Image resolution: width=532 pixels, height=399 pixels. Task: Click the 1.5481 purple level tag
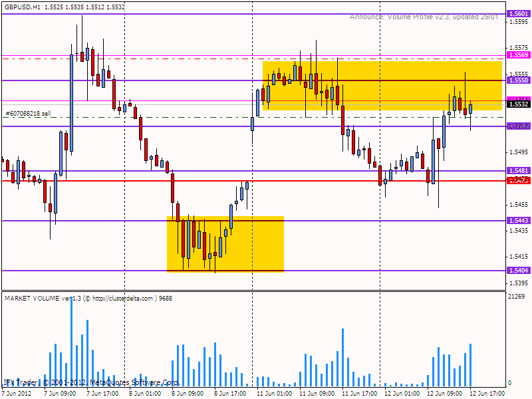pos(517,171)
